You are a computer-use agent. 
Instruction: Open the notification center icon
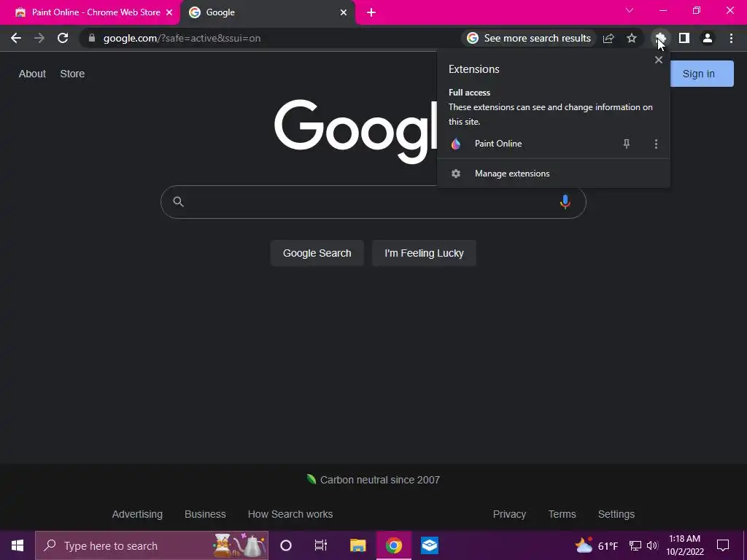723,545
